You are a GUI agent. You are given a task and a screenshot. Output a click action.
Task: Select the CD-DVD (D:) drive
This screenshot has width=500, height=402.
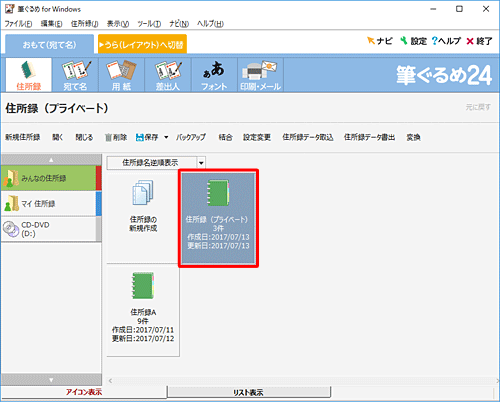point(51,229)
